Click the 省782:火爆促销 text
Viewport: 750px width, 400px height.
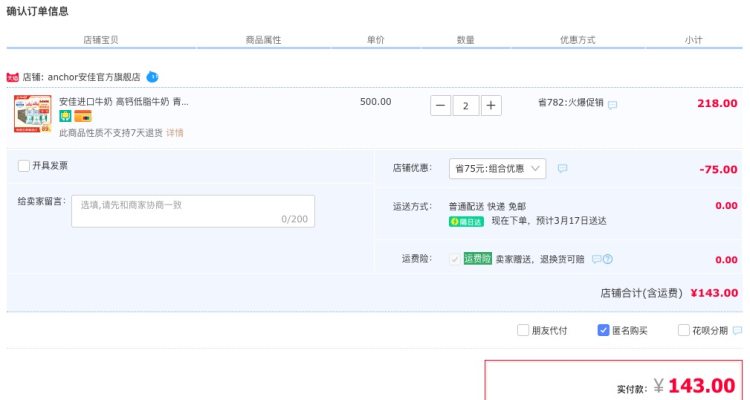tap(571, 102)
